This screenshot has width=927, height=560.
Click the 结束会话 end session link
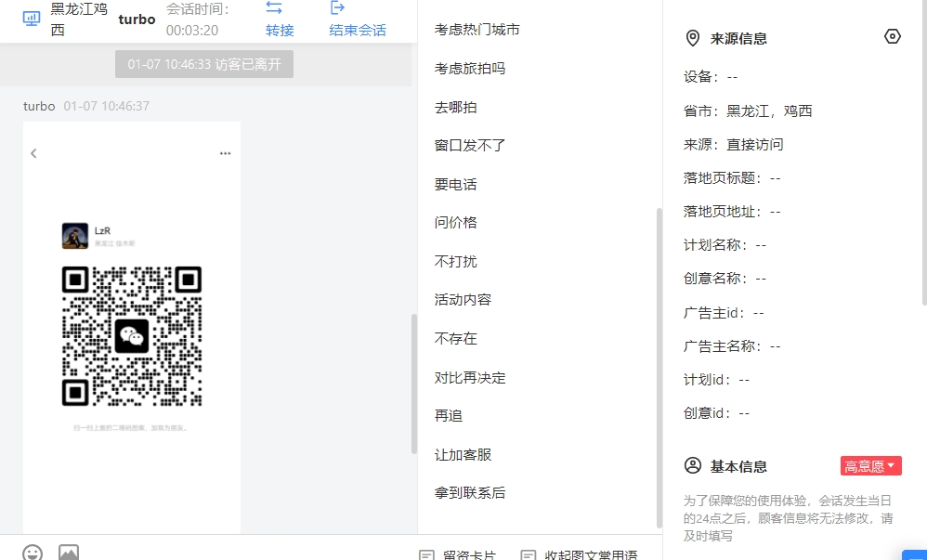point(358,30)
